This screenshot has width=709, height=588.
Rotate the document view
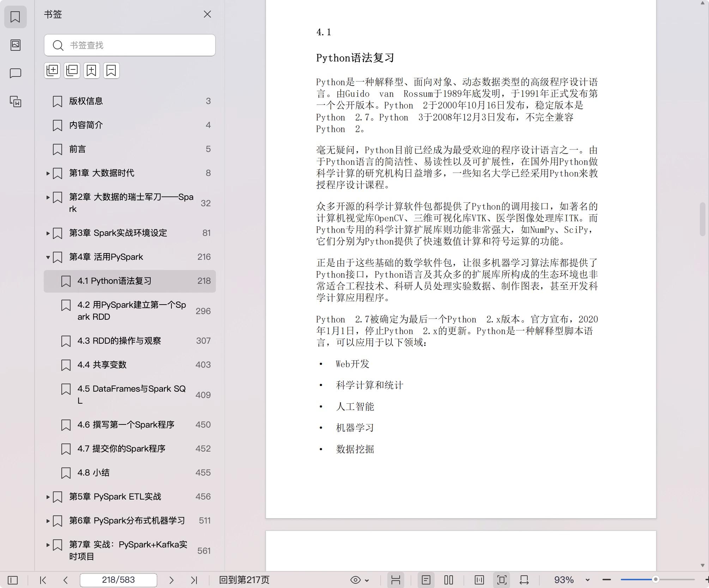(524, 580)
